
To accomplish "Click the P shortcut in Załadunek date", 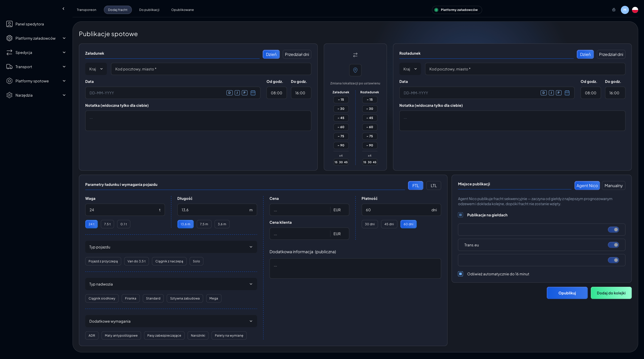I will click(245, 93).
